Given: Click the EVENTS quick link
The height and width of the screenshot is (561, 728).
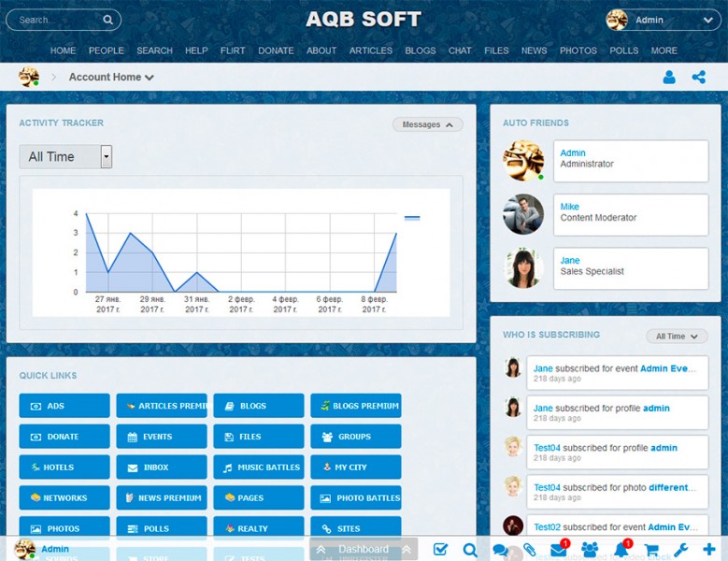Looking at the screenshot, I should point(162,437).
